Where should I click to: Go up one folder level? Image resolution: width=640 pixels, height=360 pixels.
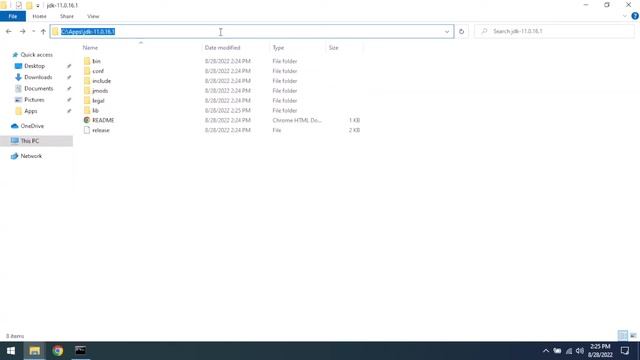[x=43, y=31]
